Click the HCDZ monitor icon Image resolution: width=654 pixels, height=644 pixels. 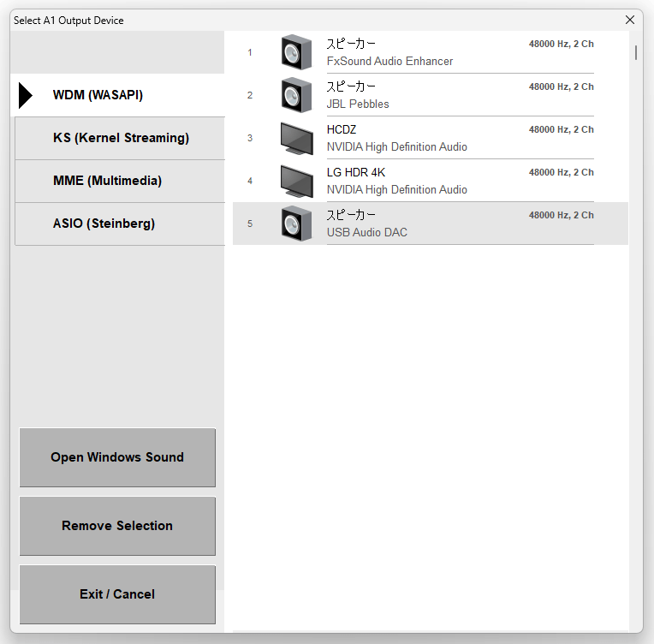296,138
